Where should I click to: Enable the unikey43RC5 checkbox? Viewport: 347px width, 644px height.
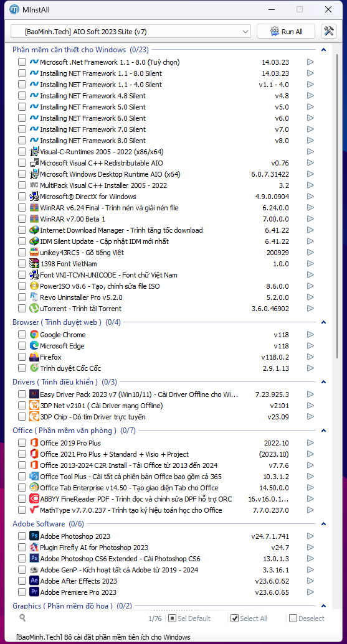(22, 253)
